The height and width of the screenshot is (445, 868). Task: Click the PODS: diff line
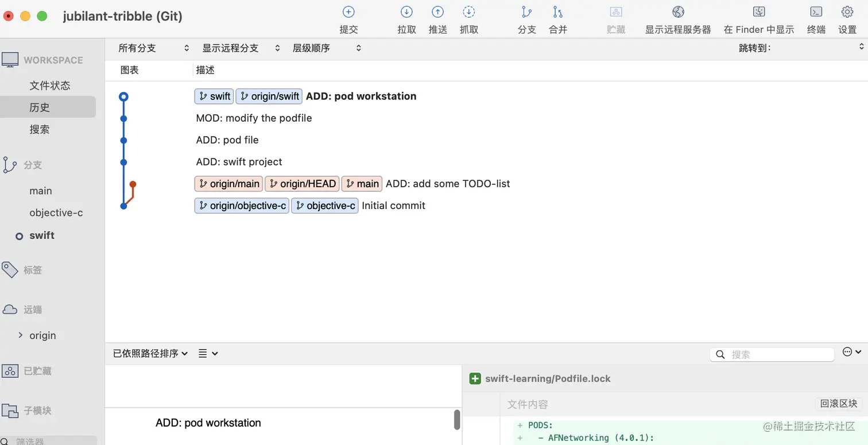pos(540,425)
